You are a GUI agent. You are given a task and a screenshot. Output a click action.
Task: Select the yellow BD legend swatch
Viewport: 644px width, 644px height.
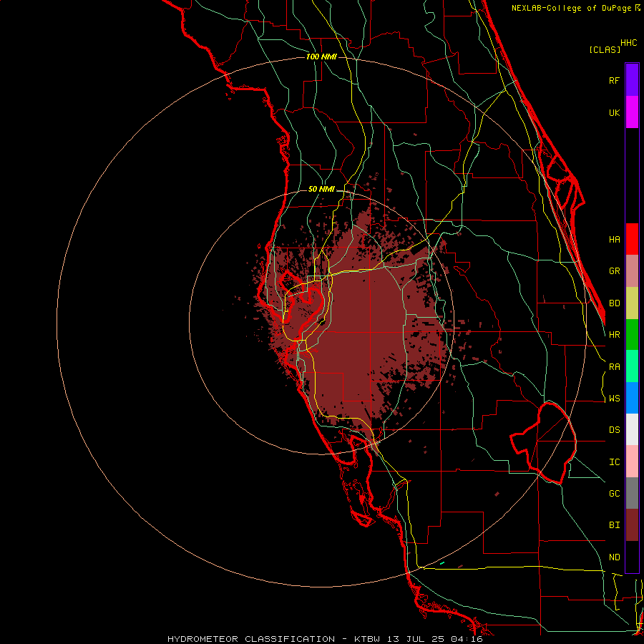click(632, 303)
